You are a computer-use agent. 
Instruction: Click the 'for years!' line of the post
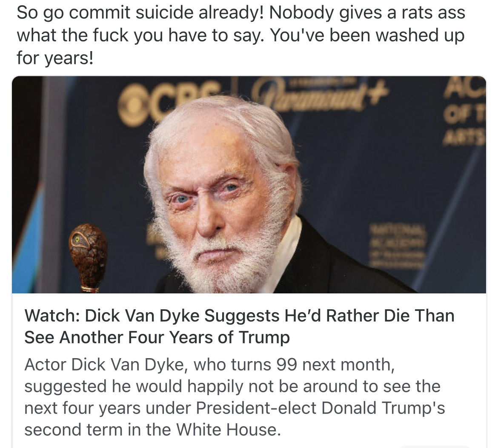click(55, 58)
